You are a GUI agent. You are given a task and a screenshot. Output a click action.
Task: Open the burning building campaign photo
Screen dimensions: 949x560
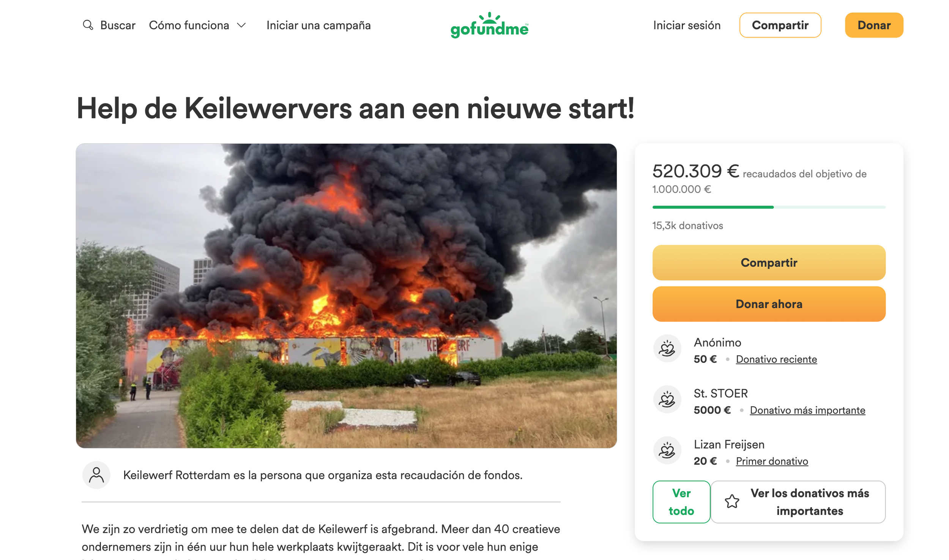tap(346, 296)
